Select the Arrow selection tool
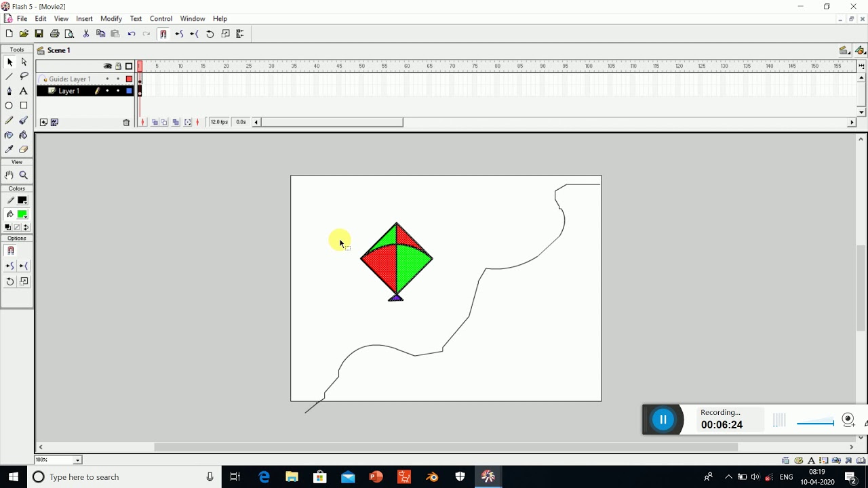 click(x=9, y=62)
